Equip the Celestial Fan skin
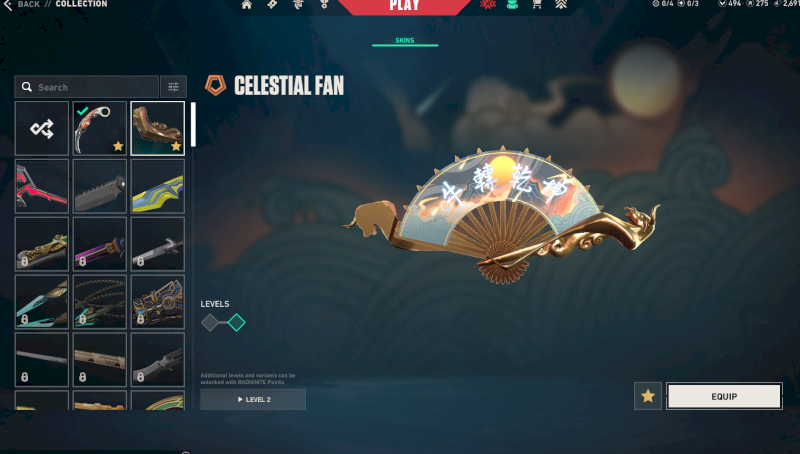The height and width of the screenshot is (454, 800). click(x=724, y=396)
